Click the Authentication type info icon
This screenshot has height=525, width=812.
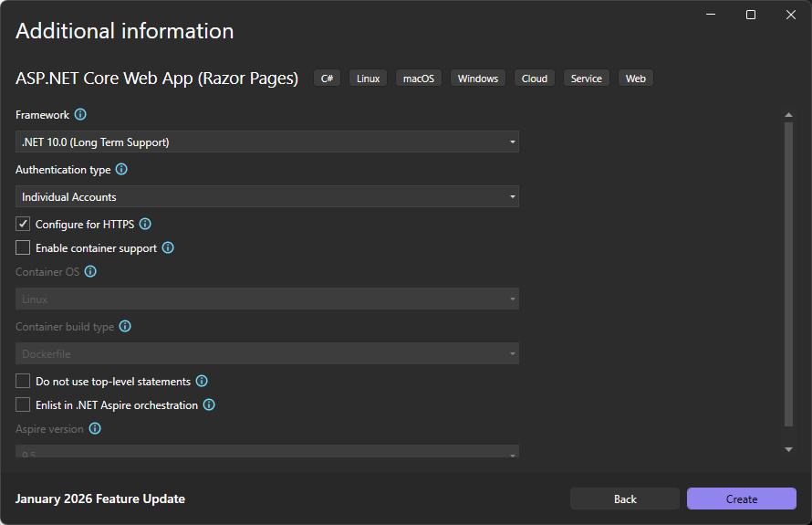[x=121, y=170]
